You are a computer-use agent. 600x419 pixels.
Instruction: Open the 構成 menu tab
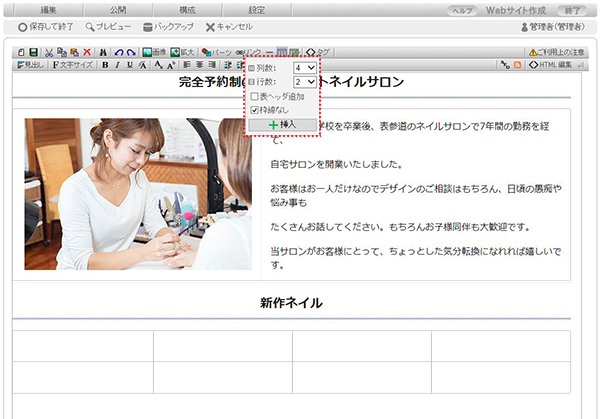tap(188, 10)
